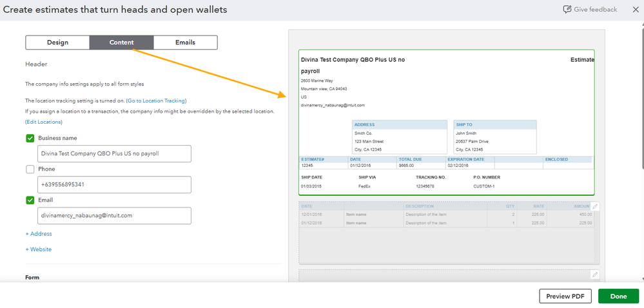Expand the + Website section
The image size is (644, 308).
pos(39,249)
